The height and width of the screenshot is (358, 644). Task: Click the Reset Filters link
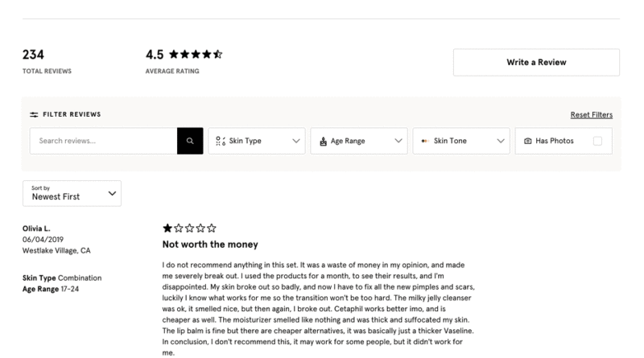point(592,115)
